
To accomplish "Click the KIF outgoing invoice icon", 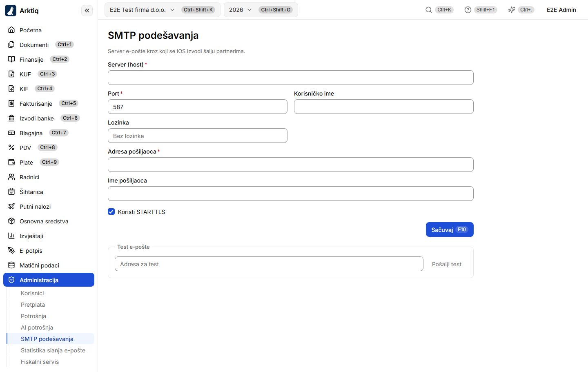I will (11, 89).
